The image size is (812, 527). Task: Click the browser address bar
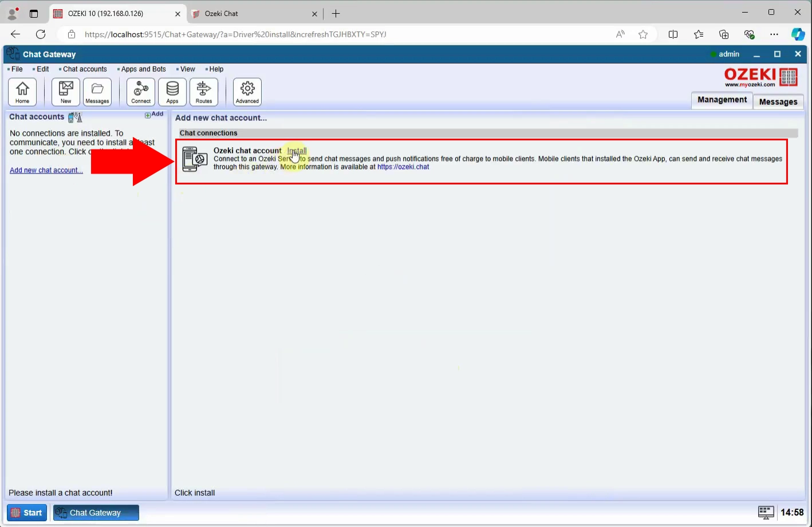[344, 34]
